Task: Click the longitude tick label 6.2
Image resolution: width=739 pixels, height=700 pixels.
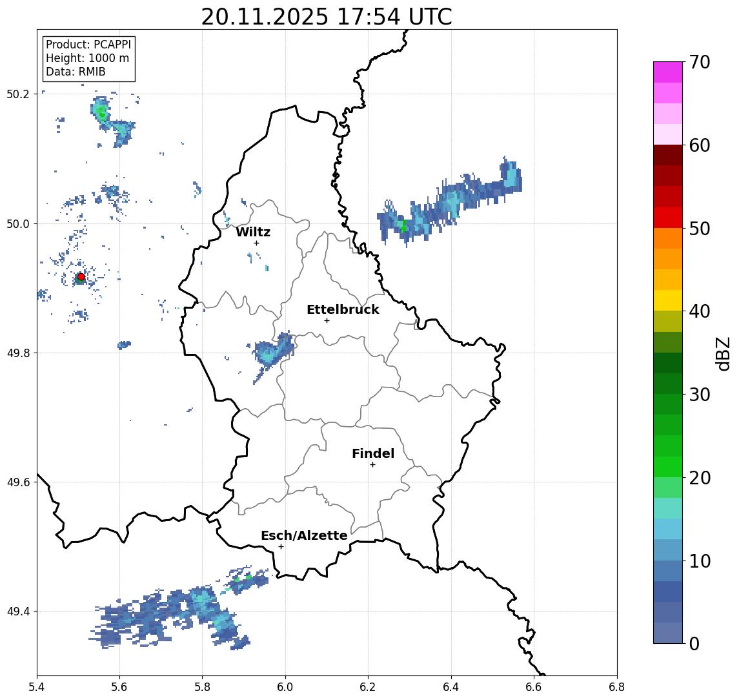Action: point(368,687)
